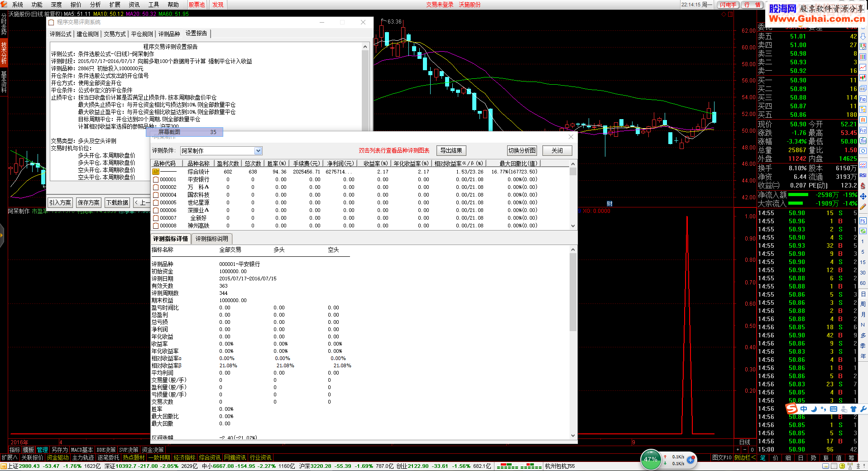This screenshot has width=868, height=471.
Task: Click the candlestick chart icon in right sidebar
Action: pos(863,78)
